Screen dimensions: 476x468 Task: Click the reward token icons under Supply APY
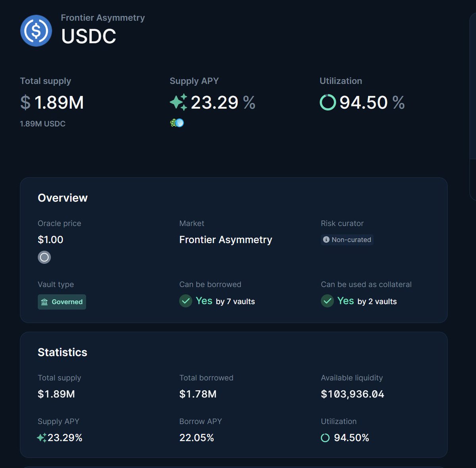[177, 123]
